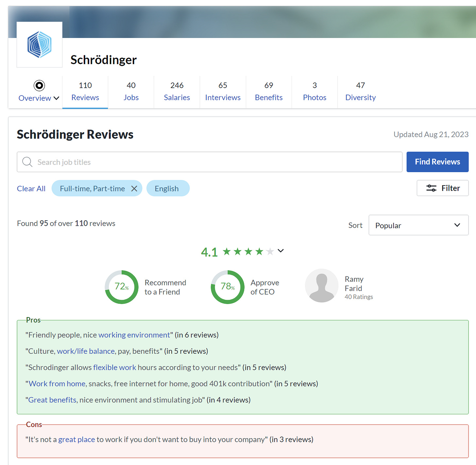
Task: Click the English language filter chip
Action: coord(168,188)
